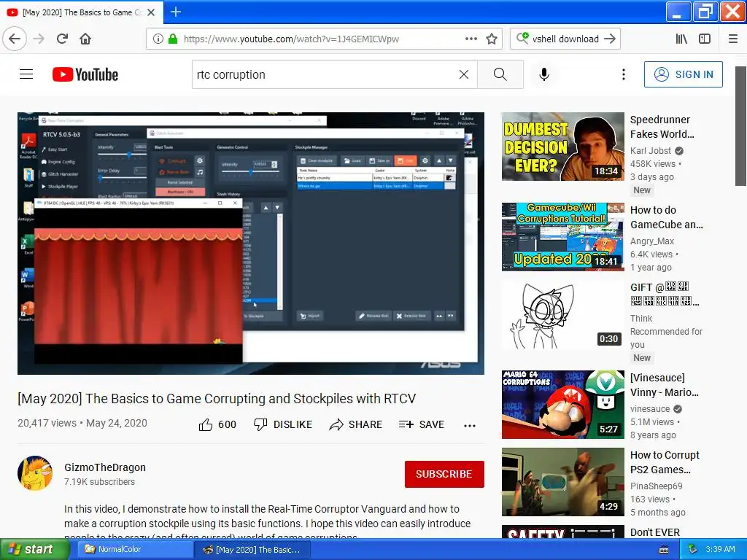747x560 pixels.
Task: Open a new browser tab
Action: click(x=175, y=12)
